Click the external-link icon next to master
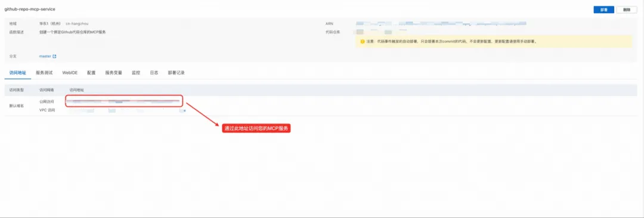Image resolution: width=644 pixels, height=218 pixels. pyautogui.click(x=55, y=56)
